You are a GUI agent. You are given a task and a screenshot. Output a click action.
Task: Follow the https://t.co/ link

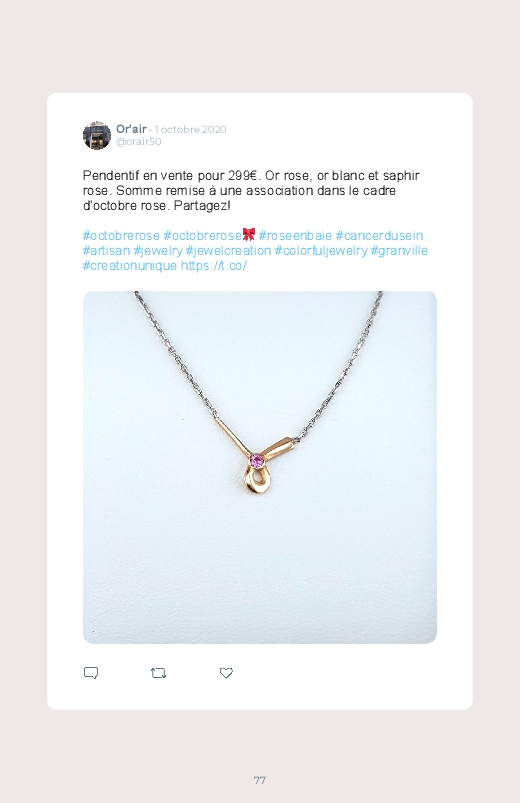pos(214,265)
